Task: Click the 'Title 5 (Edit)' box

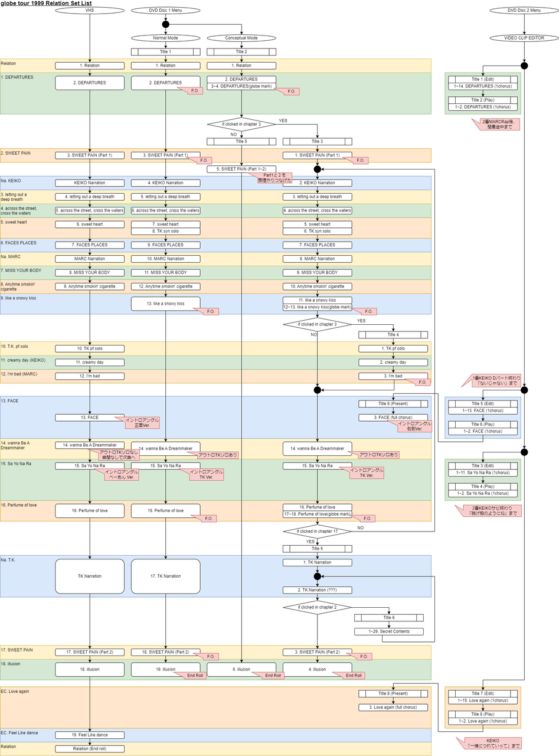Action: pyautogui.click(x=483, y=404)
